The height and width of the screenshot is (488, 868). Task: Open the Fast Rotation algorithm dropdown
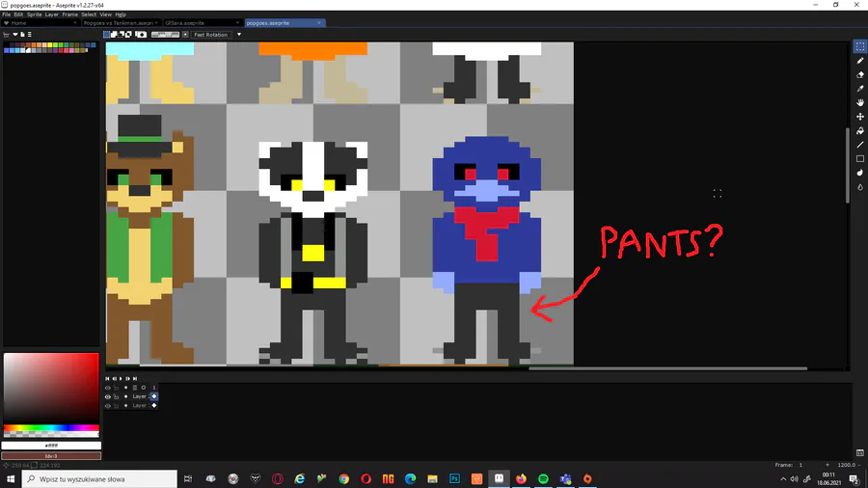pyautogui.click(x=210, y=35)
